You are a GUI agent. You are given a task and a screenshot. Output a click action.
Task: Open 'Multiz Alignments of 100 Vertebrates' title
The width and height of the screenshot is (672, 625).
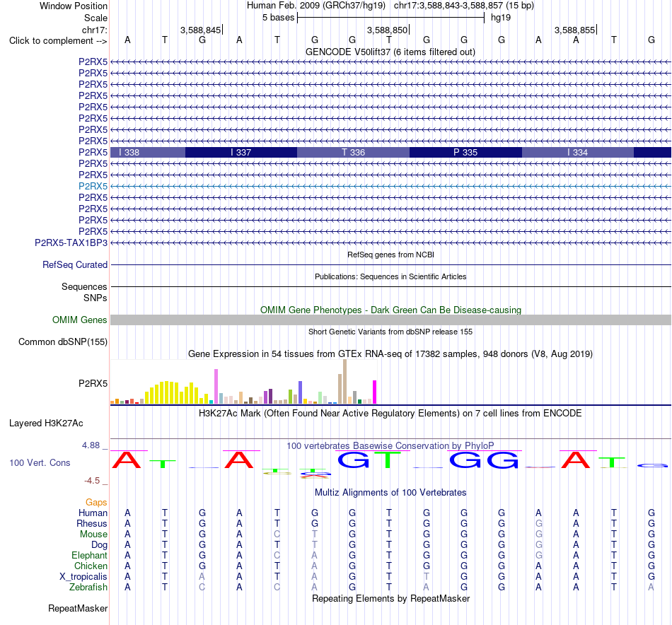[390, 492]
